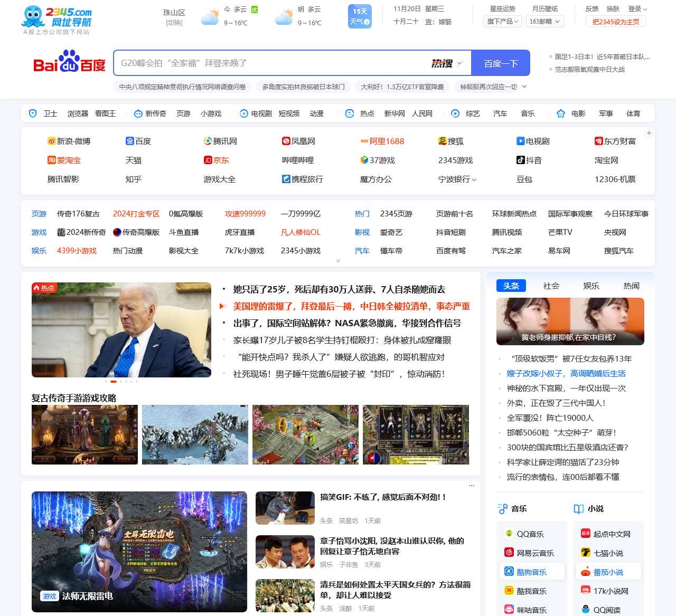Click the variety icon beside 综艺
676x616 pixels.
pos(455,113)
